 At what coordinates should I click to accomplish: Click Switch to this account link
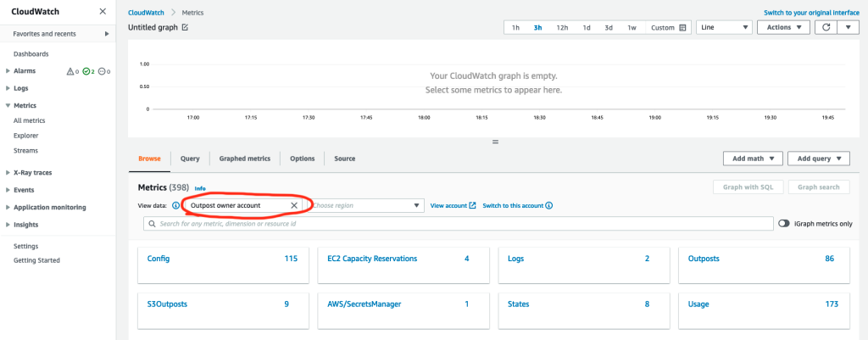point(513,205)
